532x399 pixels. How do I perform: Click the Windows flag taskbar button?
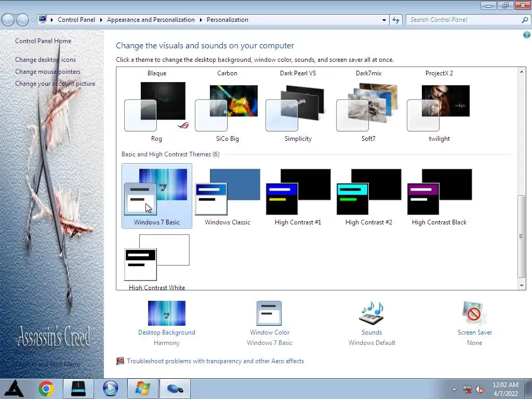[x=142, y=389]
